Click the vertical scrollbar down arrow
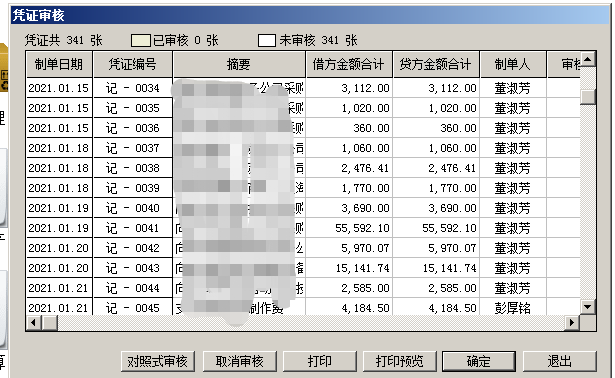This screenshot has width=615, height=378. 588,307
